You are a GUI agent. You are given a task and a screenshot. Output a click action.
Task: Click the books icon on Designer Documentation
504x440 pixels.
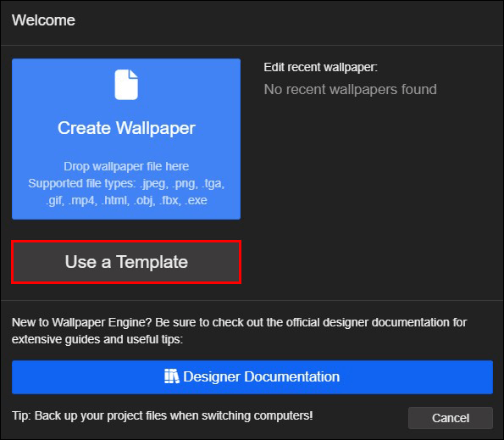tap(172, 376)
